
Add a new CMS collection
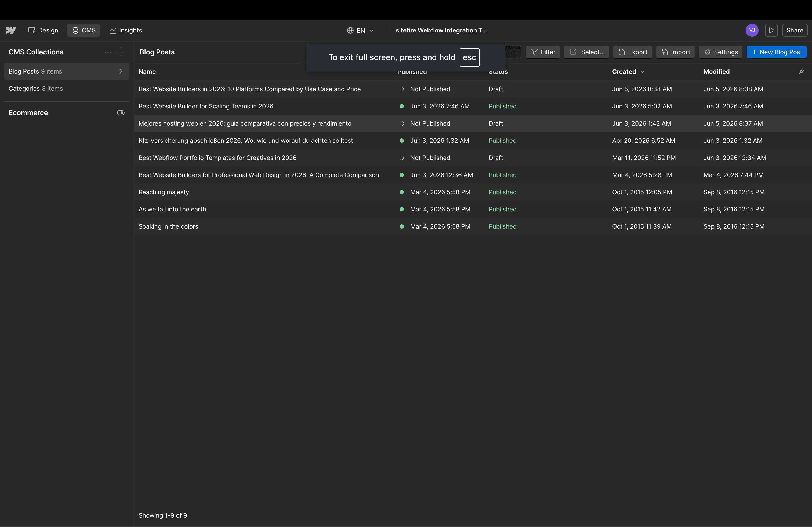point(121,52)
